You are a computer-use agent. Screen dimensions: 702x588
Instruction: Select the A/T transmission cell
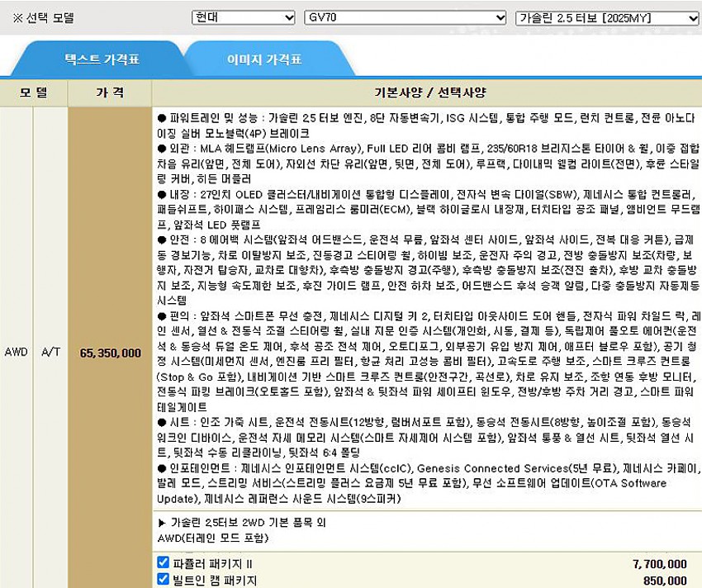click(x=50, y=353)
